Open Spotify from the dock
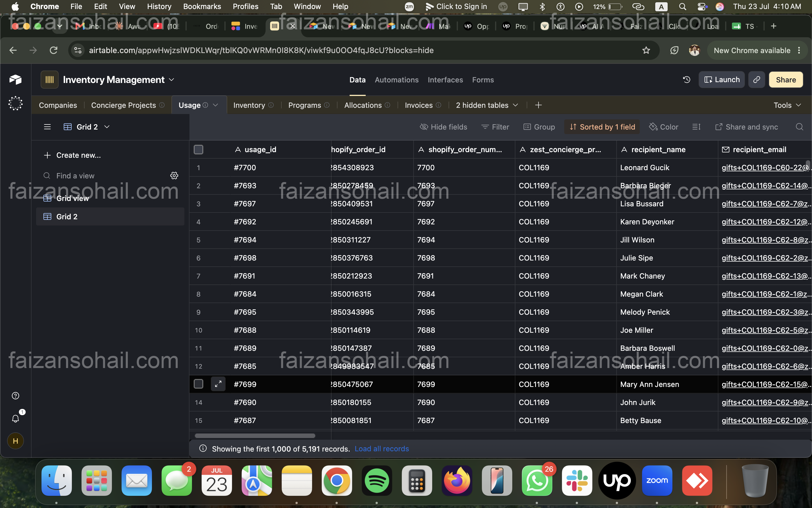 point(376,480)
